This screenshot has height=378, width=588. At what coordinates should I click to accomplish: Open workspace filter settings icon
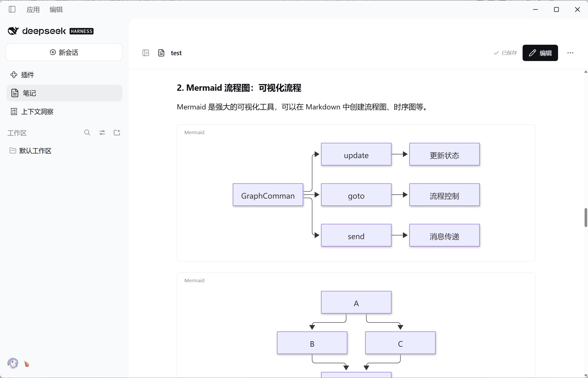click(102, 133)
